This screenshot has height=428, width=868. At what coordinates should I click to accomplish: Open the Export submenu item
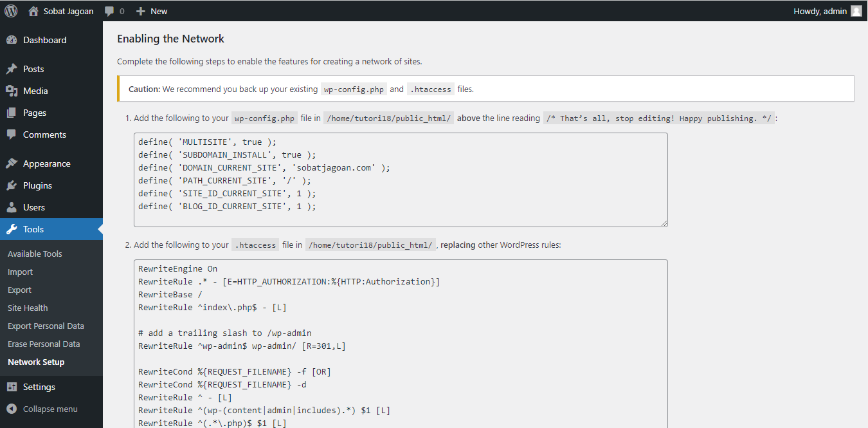coord(19,290)
